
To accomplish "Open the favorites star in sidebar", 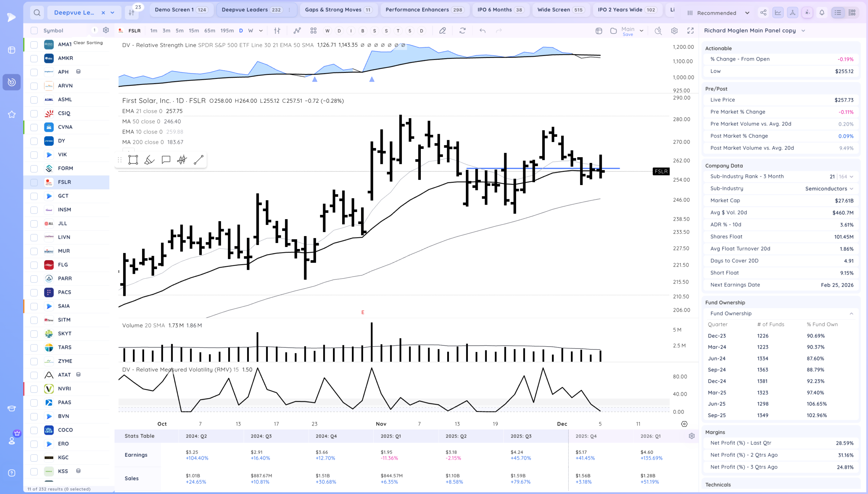I will pyautogui.click(x=12, y=114).
